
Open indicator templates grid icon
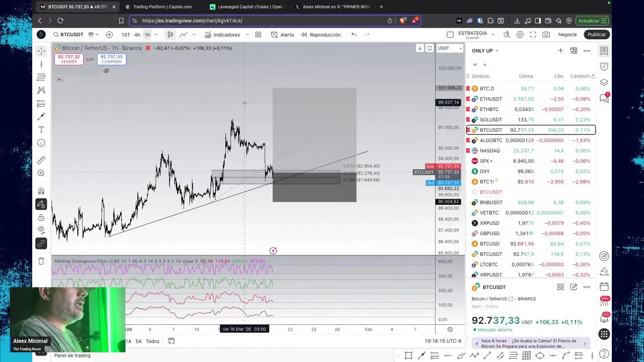click(x=258, y=35)
